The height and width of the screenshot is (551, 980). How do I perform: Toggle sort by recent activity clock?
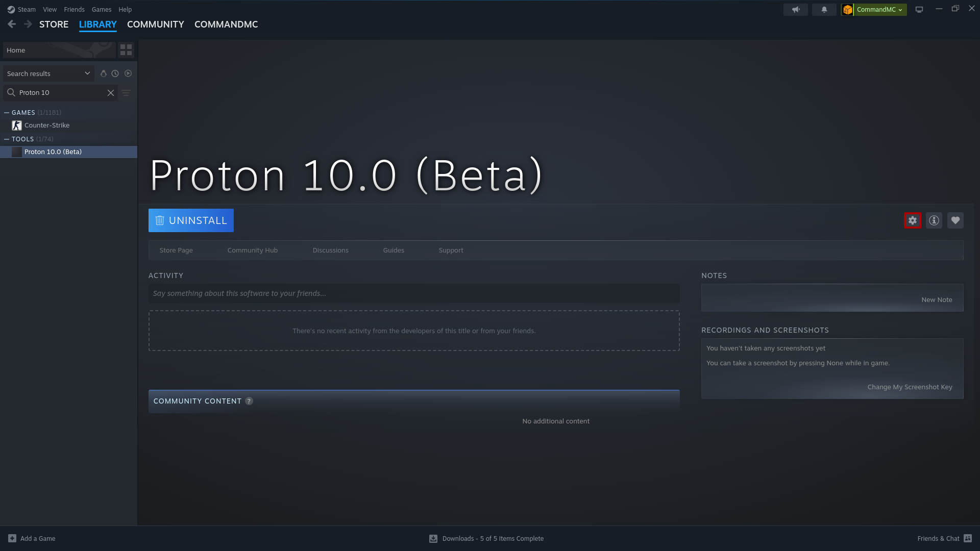[x=115, y=73]
